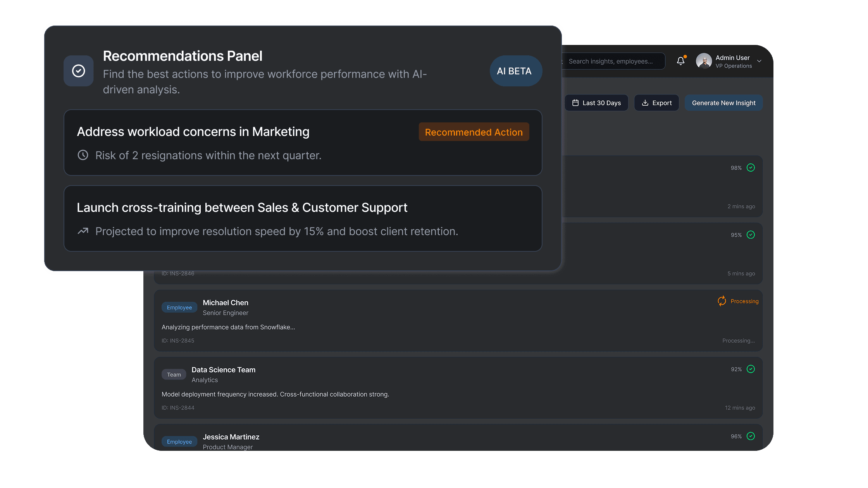
Task: Click Generate New Insight
Action: click(723, 103)
